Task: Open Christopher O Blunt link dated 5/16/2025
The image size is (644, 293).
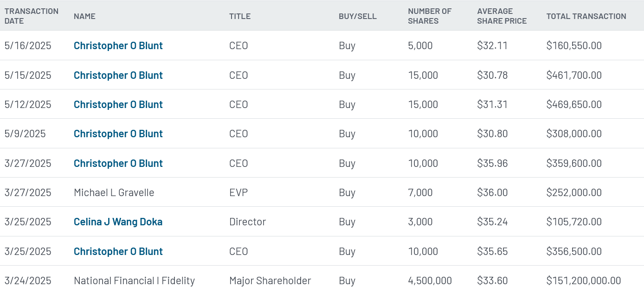Action: click(x=118, y=45)
